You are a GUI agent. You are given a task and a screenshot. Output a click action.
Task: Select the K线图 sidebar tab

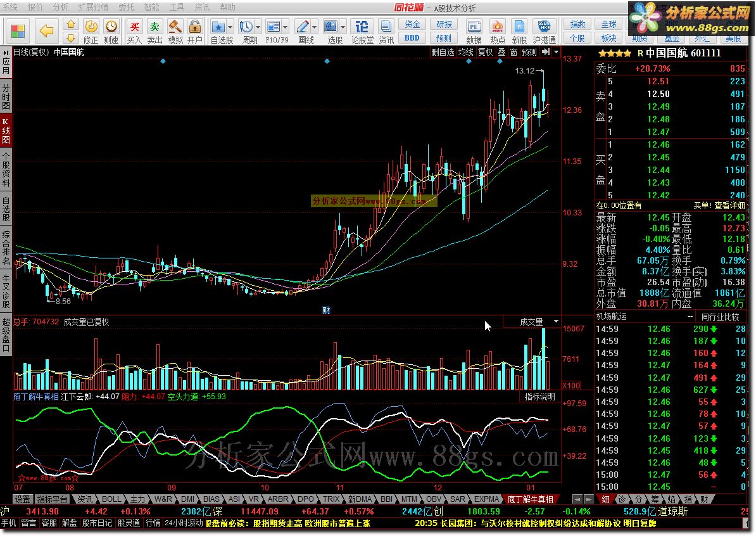tap(6, 131)
